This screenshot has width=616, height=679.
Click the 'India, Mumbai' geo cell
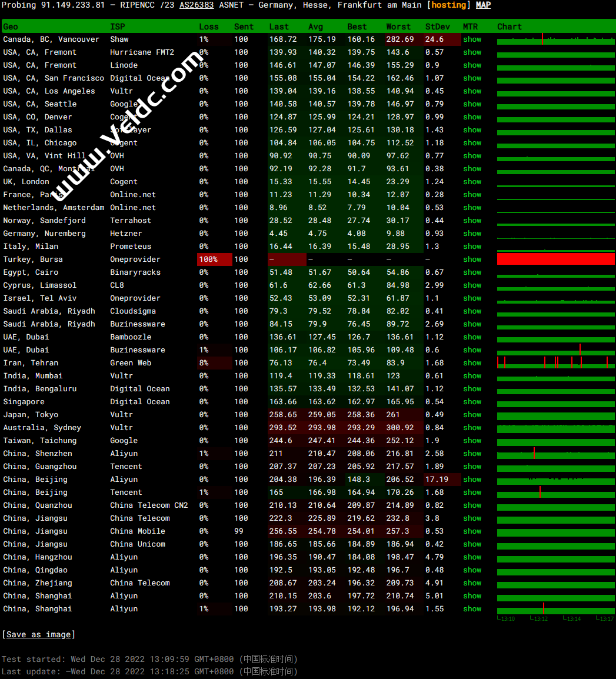tap(33, 376)
